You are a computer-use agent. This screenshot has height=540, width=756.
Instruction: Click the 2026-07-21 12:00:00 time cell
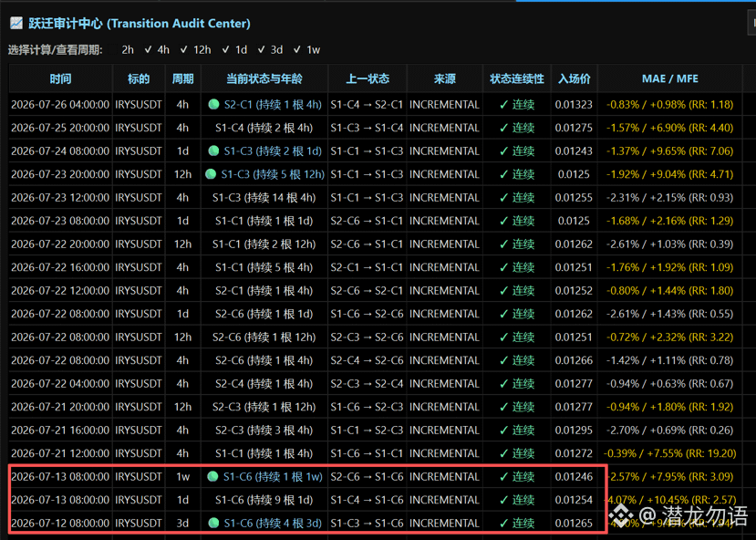click(60, 453)
